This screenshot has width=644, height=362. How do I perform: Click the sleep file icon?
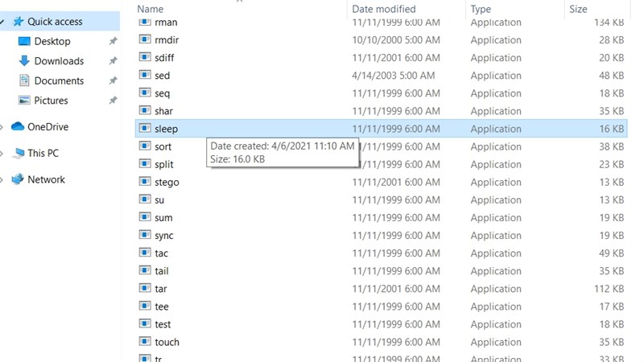tap(145, 128)
